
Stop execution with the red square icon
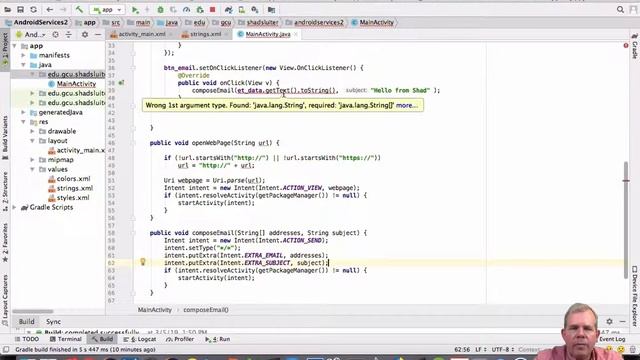[x=212, y=9]
